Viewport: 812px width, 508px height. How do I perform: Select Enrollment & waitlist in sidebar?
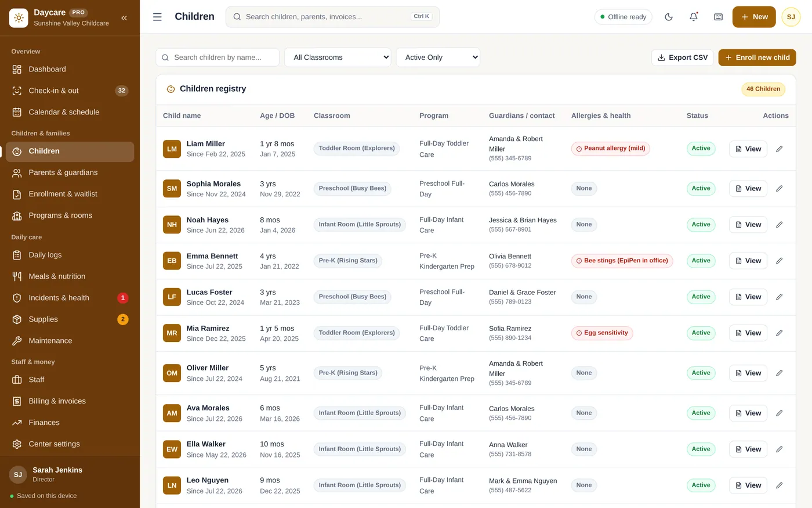click(x=70, y=194)
